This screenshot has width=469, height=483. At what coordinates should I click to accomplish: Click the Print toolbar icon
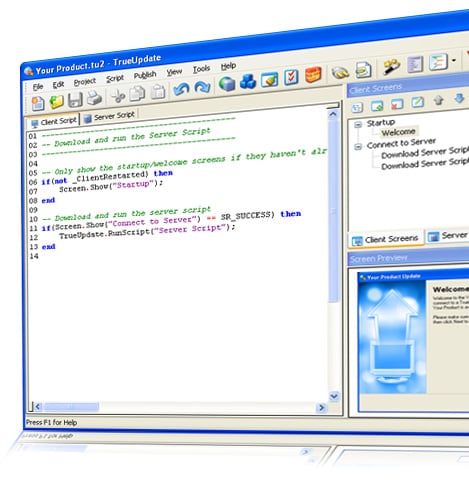[x=94, y=98]
